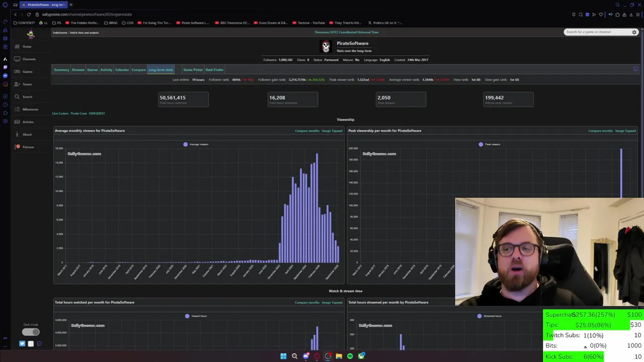The width and height of the screenshot is (644, 362).
Task: Open the Live Coders team link
Action: [60, 114]
